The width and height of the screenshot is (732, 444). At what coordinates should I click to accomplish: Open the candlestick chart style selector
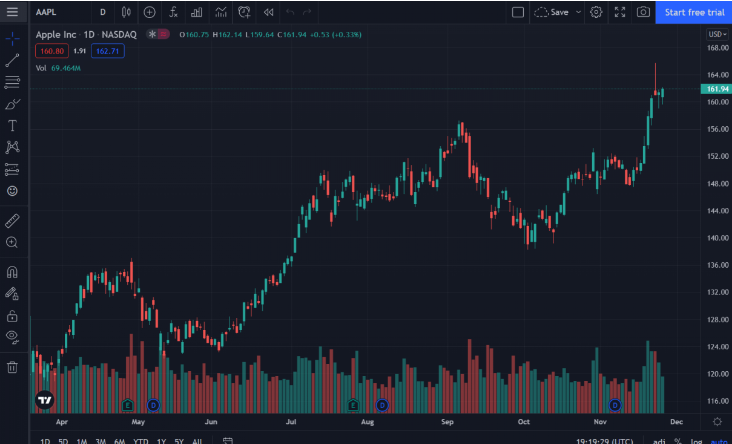pyautogui.click(x=126, y=12)
